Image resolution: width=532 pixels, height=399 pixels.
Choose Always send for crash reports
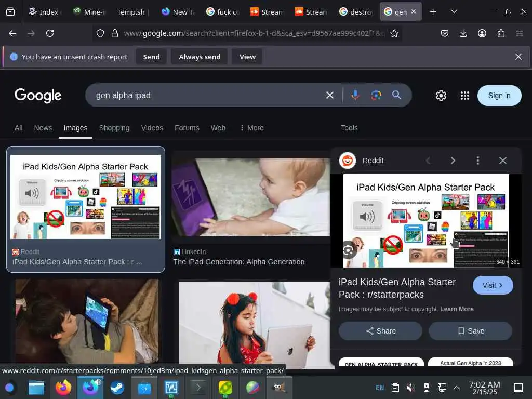tap(199, 57)
